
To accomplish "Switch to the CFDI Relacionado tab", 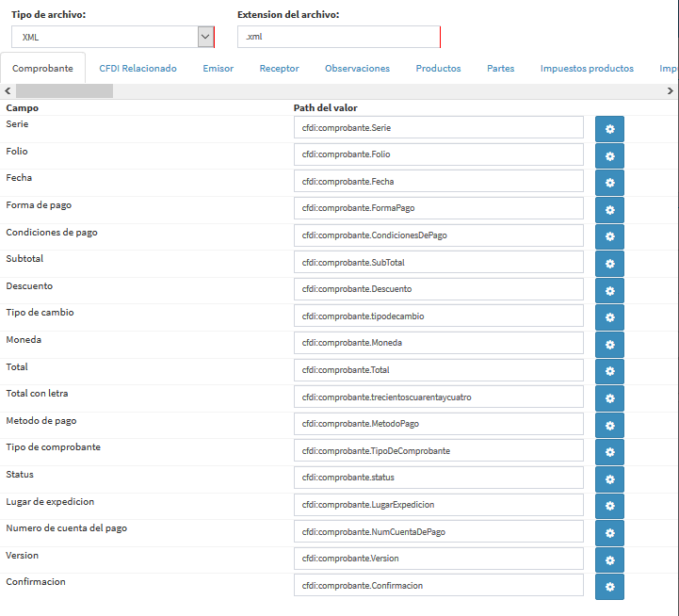I will pos(137,69).
